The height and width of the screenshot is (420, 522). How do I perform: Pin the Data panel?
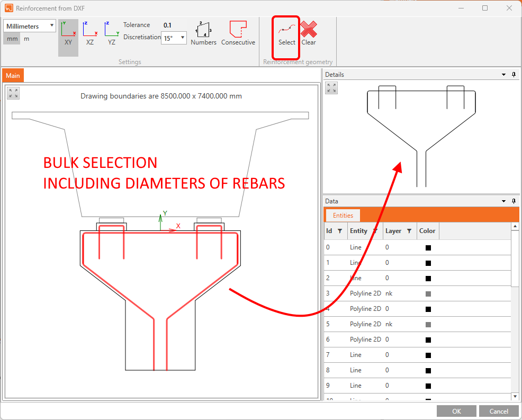514,201
